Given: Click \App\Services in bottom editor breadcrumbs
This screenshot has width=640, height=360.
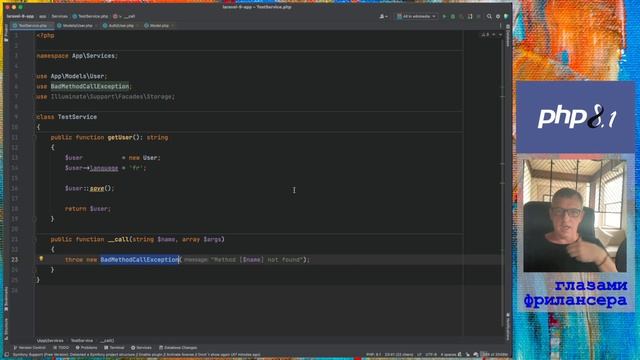Looking at the screenshot, I should (x=50, y=340).
